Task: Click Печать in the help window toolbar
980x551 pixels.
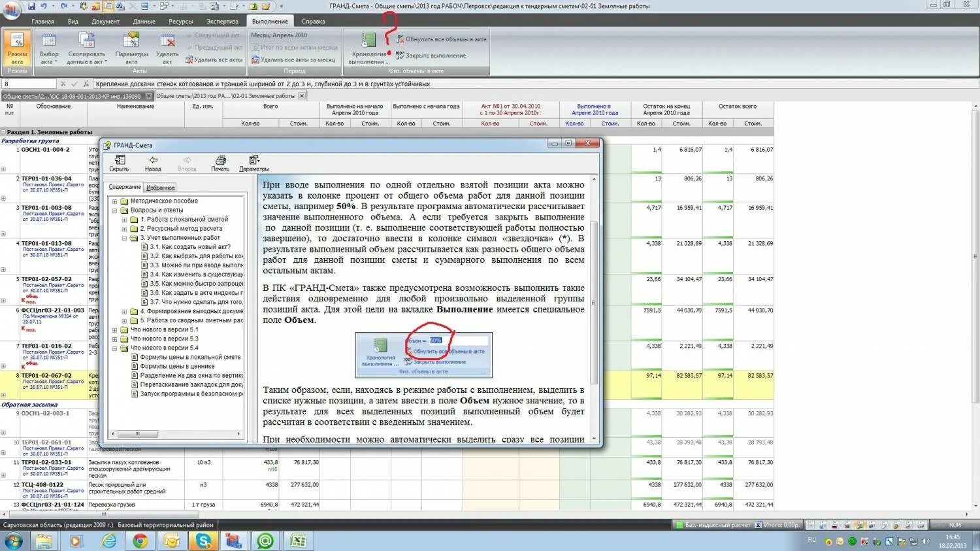Action: (x=220, y=163)
